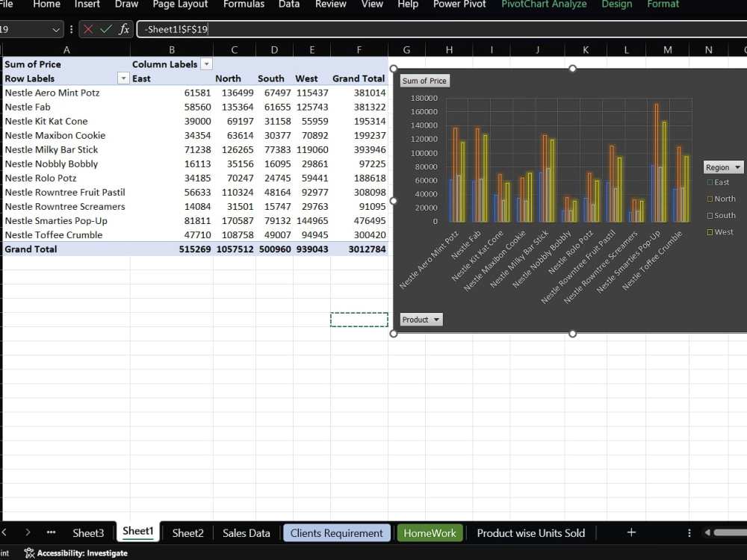Open the Row Labels filter dropdown
The width and height of the screenshot is (747, 560).
pyautogui.click(x=123, y=78)
